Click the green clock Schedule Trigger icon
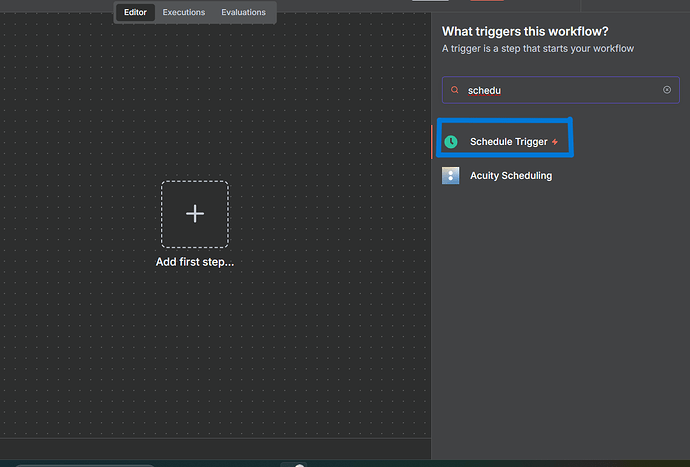The image size is (690, 467). (x=451, y=142)
